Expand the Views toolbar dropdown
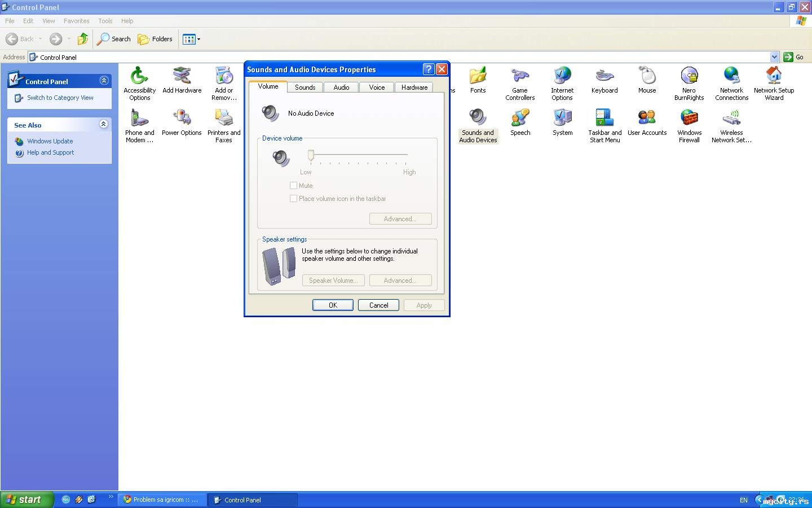The image size is (812, 508). tap(198, 40)
